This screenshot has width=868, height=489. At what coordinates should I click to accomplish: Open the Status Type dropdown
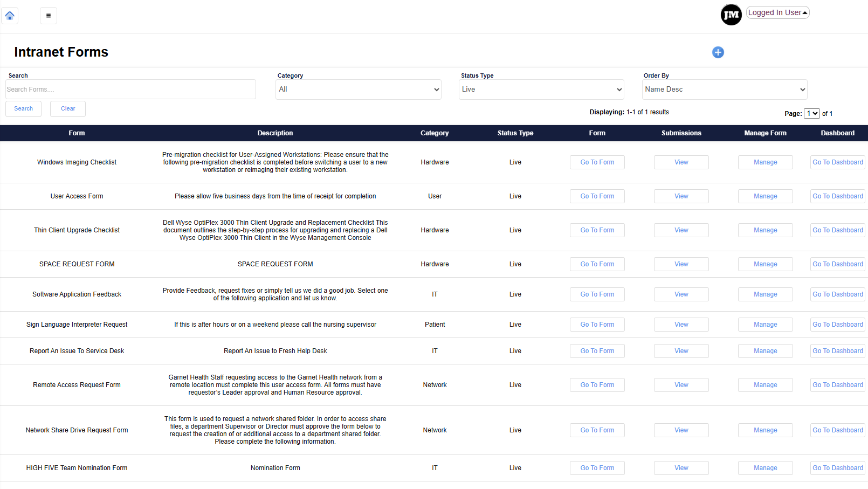click(541, 89)
